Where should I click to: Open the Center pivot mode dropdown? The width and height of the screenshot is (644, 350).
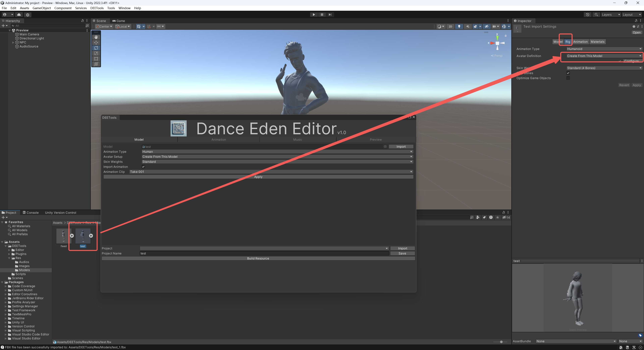point(104,26)
